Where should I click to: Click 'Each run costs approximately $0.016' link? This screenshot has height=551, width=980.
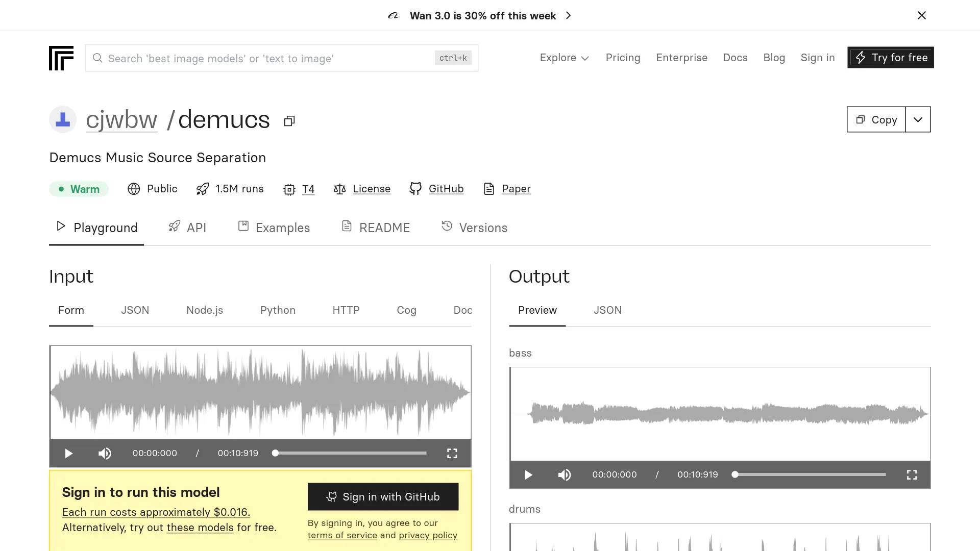156,512
